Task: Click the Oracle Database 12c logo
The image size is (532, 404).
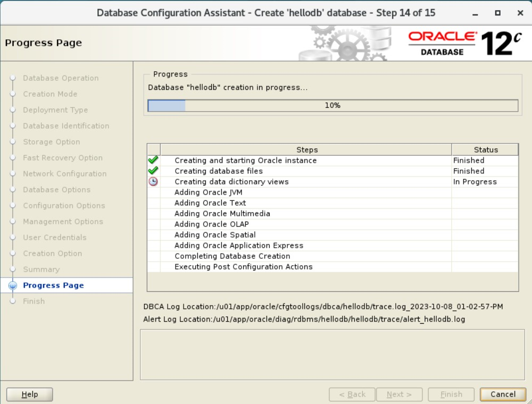Action: click(x=465, y=44)
